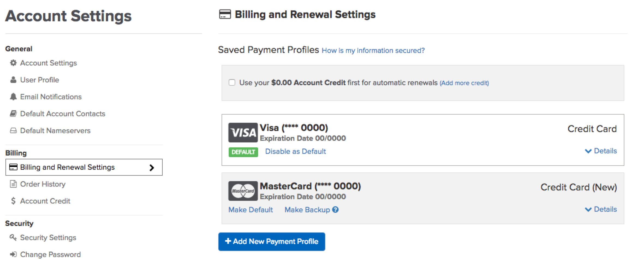Screen dimensions: 644x263
Task: Click the dollar icon beside Account Credit
Action: point(13,201)
